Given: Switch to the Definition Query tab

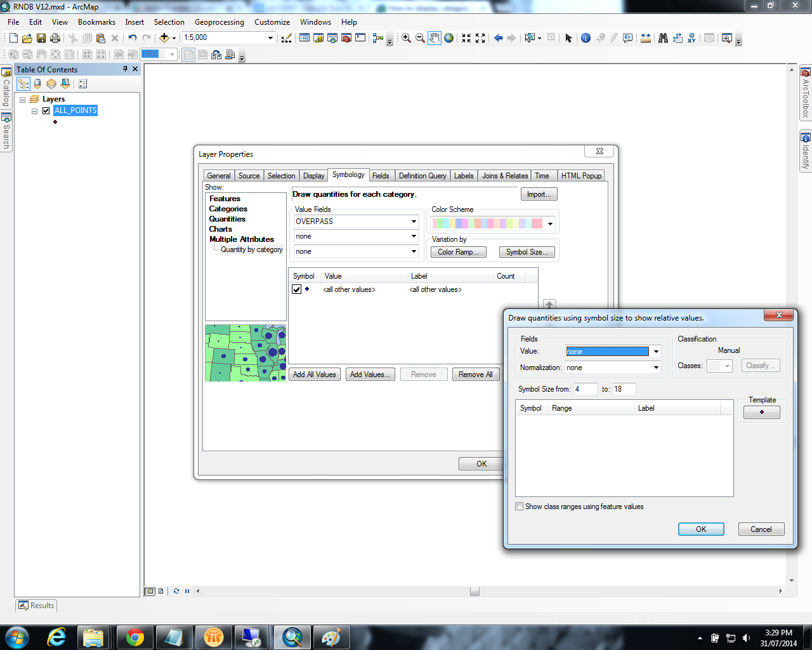Looking at the screenshot, I should click(422, 176).
